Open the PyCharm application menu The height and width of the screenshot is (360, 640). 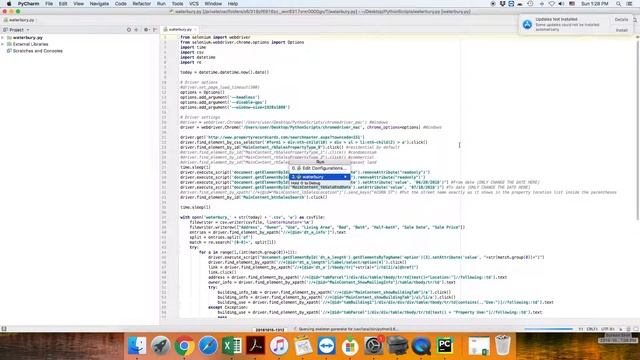[28, 4]
